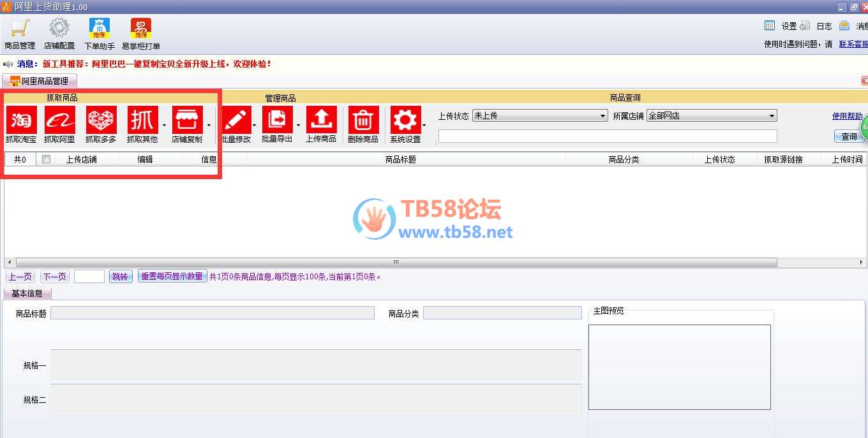Screen dimensions: 868x438
Task: Click the 查询 search button
Action: 849,136
